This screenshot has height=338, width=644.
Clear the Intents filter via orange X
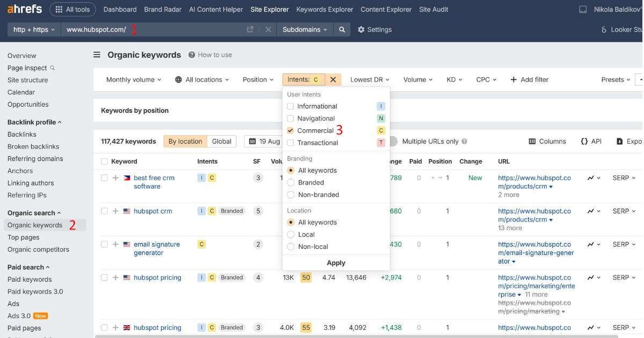coord(332,79)
